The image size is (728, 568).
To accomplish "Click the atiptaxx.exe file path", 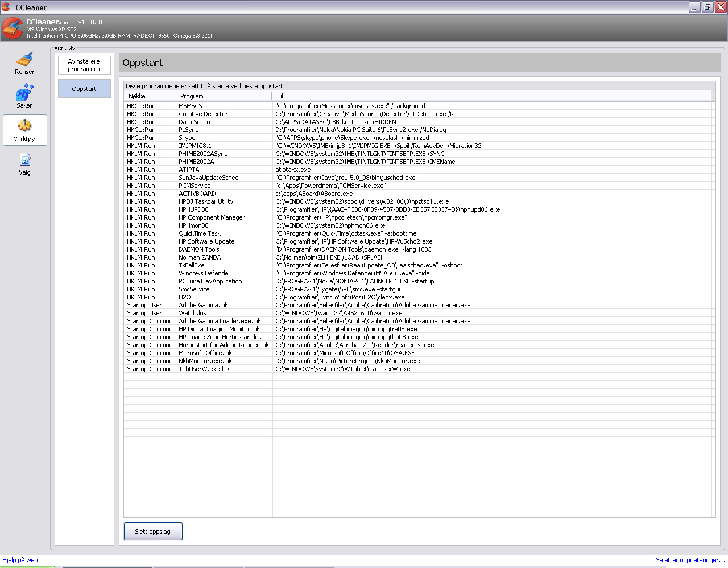I will [293, 170].
